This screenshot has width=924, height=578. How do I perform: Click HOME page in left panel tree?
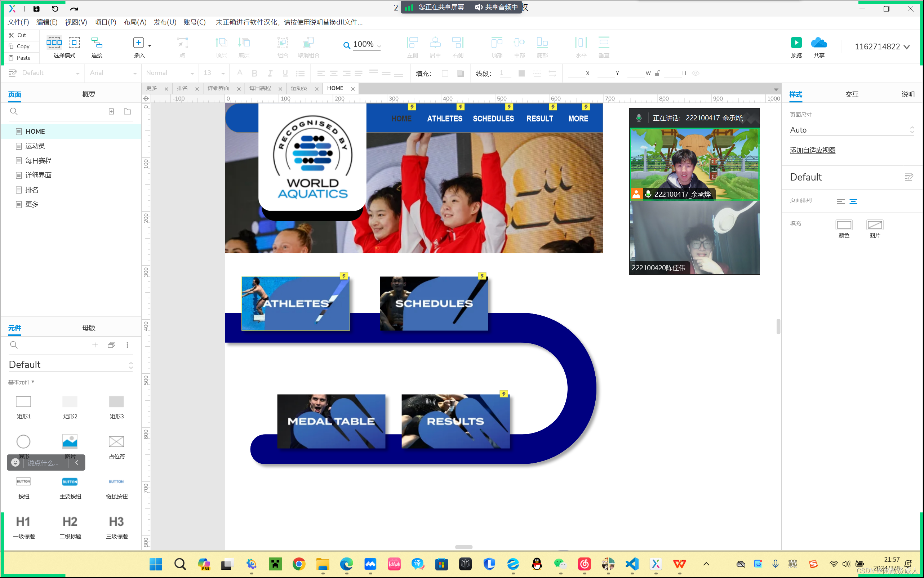point(35,131)
